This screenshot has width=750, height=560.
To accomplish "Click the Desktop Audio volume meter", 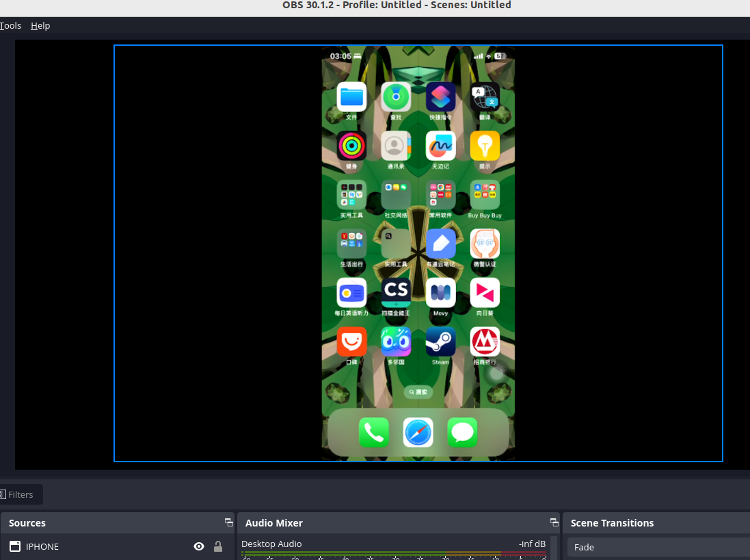I will pyautogui.click(x=393, y=555).
